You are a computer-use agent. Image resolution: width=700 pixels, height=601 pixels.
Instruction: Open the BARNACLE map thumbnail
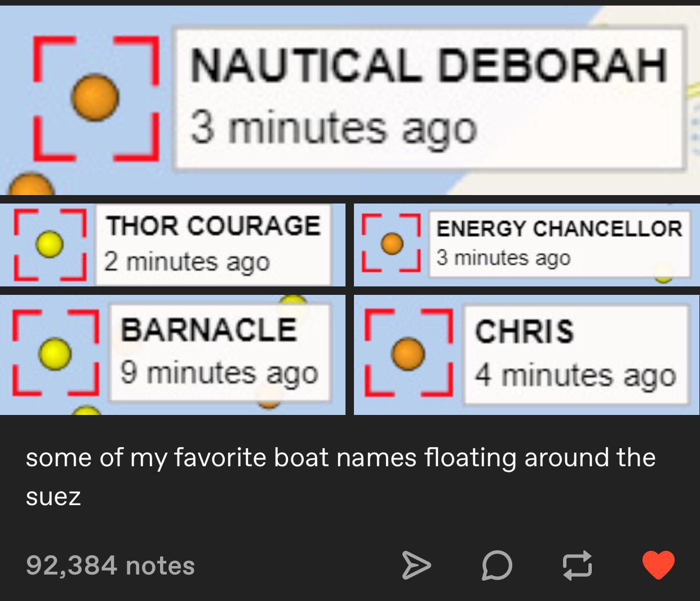point(173,354)
